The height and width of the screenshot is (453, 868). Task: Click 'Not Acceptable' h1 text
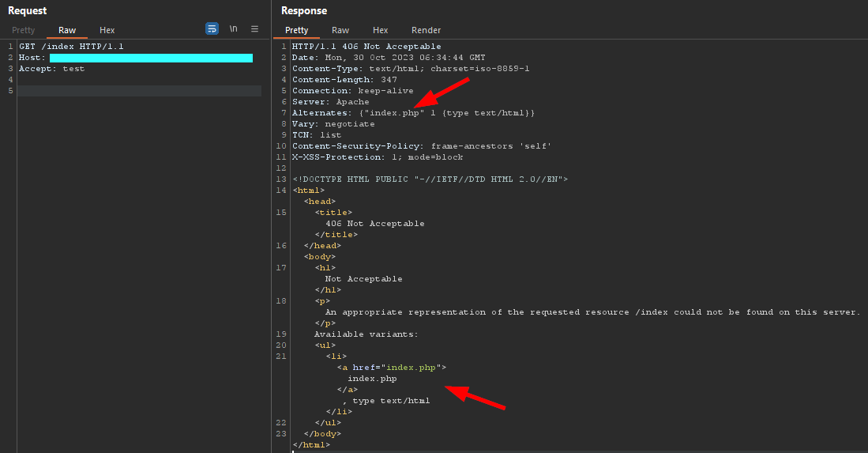coord(363,279)
